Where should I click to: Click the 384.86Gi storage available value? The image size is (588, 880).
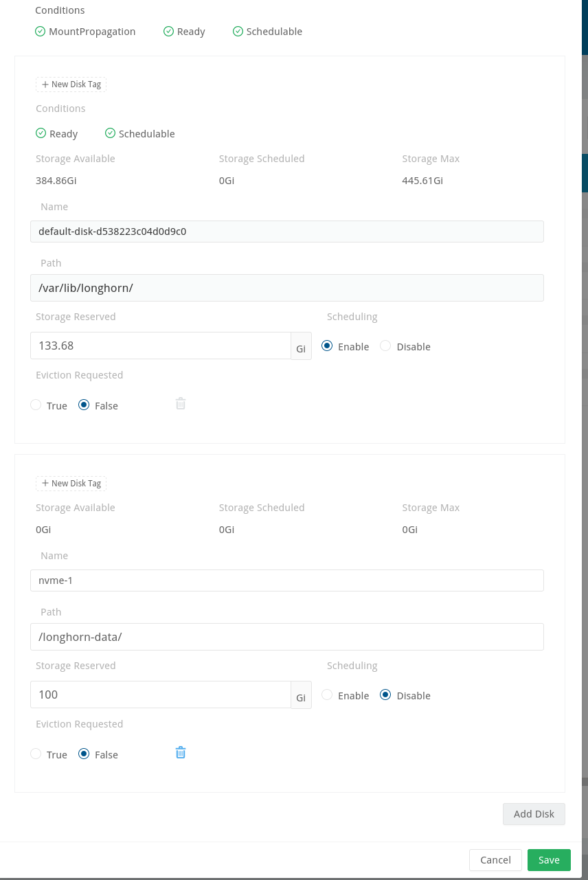coord(56,181)
